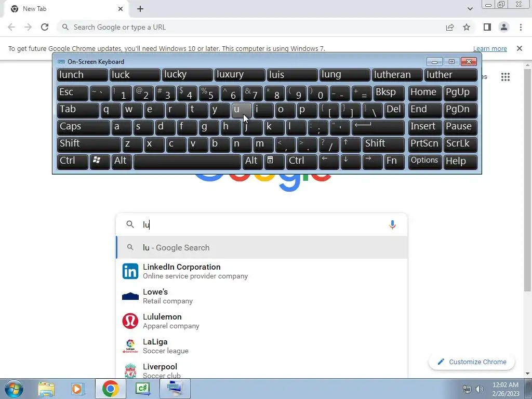Choose the LaLiga suggestion
This screenshot has width=532, height=399.
pyautogui.click(x=262, y=346)
